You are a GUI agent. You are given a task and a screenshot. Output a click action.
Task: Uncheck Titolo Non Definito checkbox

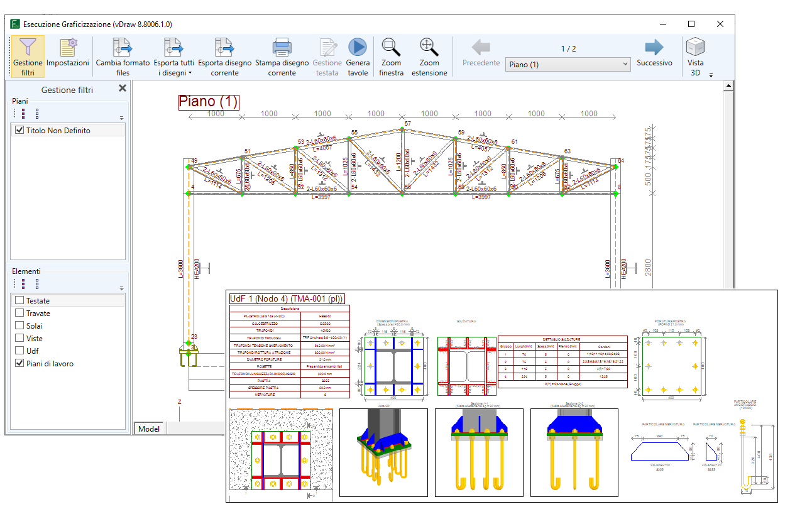click(x=19, y=131)
